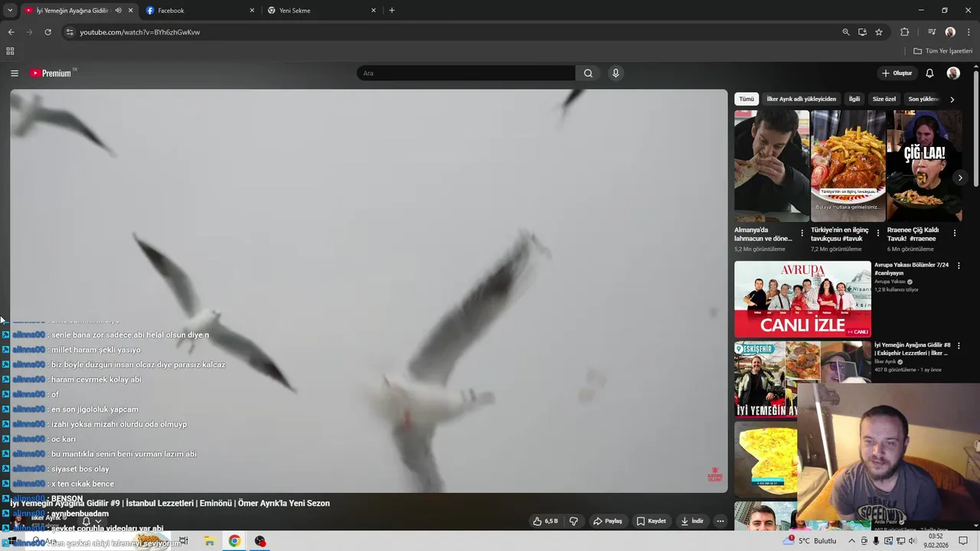Select İlker Ayrık adlı yükleyiciden chip

tap(802, 99)
